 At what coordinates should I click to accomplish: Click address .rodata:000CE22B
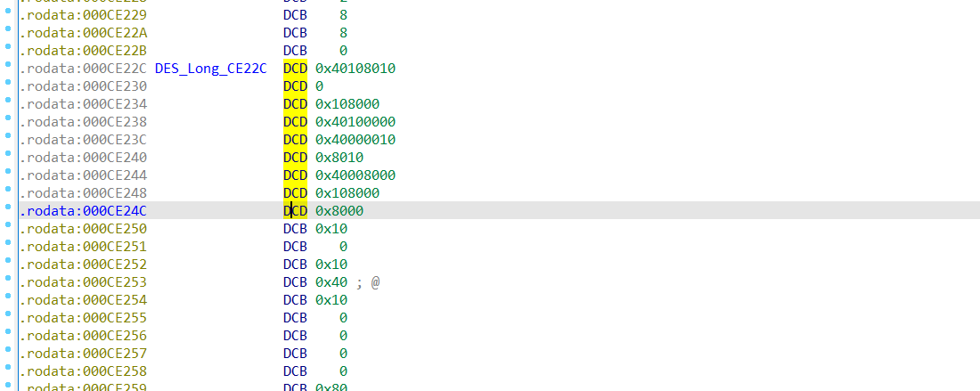[x=83, y=50]
